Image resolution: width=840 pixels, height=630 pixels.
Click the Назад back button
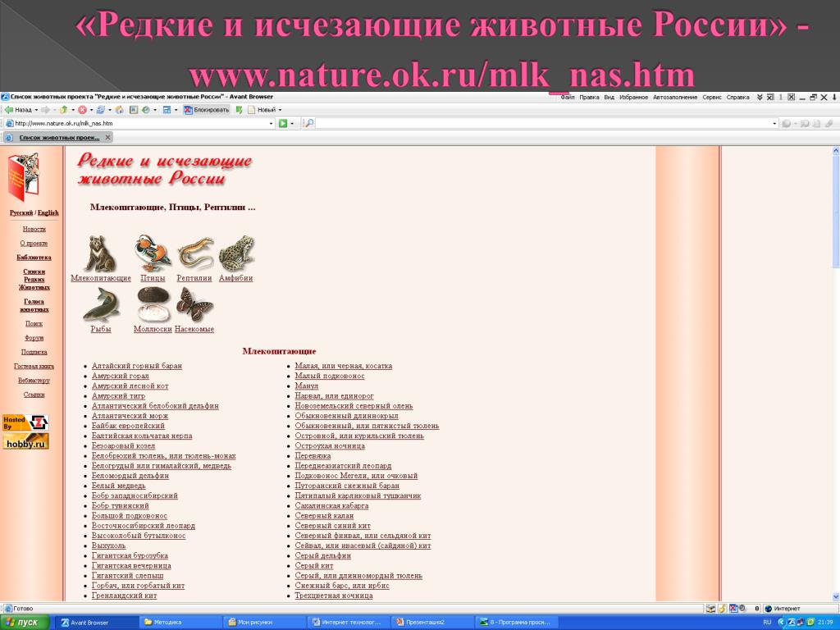[19, 110]
